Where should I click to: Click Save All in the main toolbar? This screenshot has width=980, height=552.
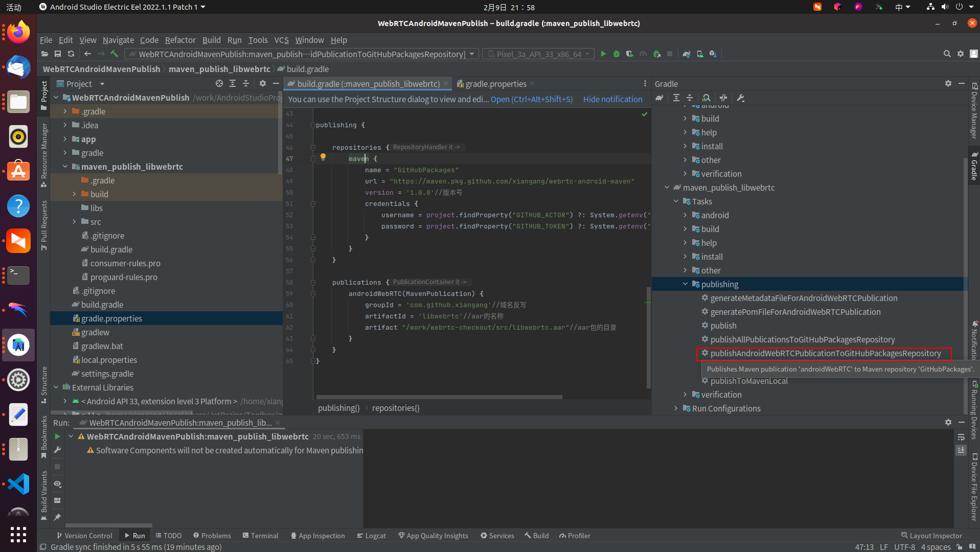click(x=58, y=54)
